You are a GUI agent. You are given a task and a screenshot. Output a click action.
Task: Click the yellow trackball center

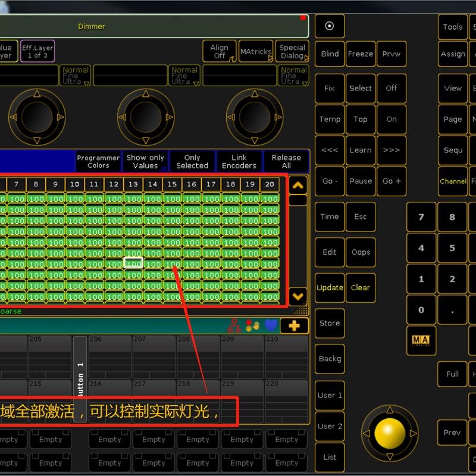pos(390,433)
